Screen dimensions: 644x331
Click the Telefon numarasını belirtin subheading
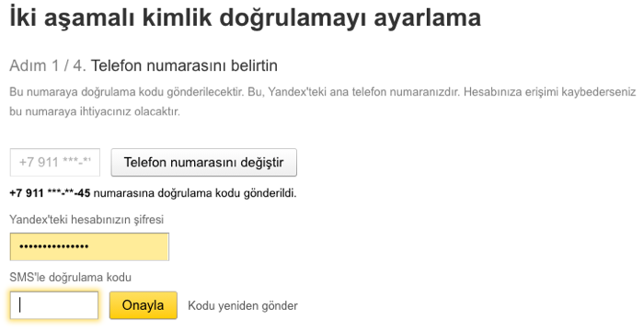[184, 65]
